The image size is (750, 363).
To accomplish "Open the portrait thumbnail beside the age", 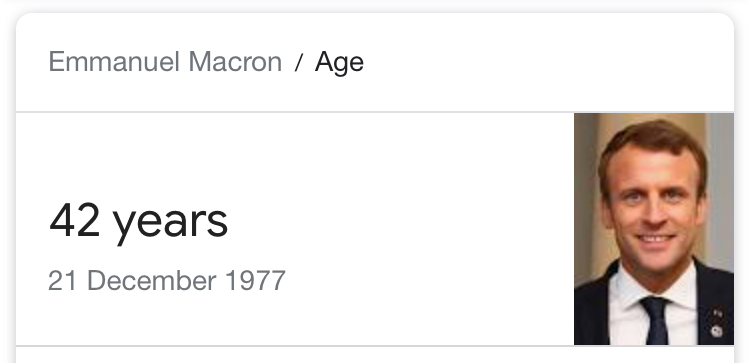I will click(654, 229).
